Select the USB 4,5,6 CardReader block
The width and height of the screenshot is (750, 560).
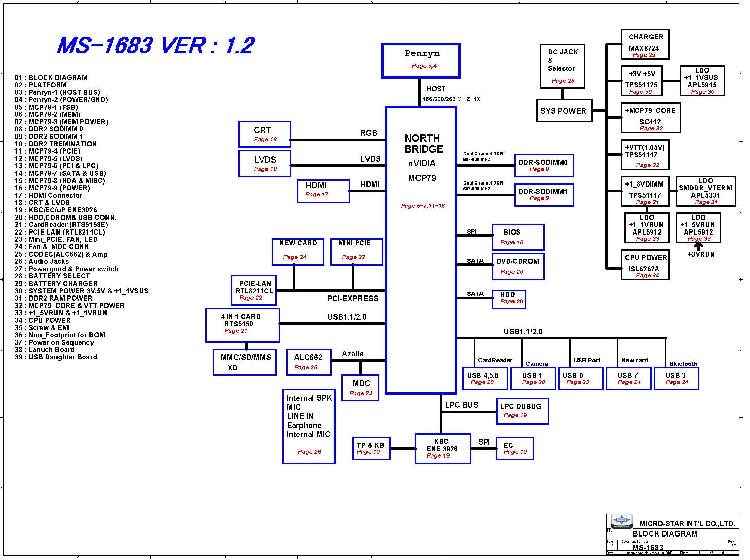(x=485, y=378)
